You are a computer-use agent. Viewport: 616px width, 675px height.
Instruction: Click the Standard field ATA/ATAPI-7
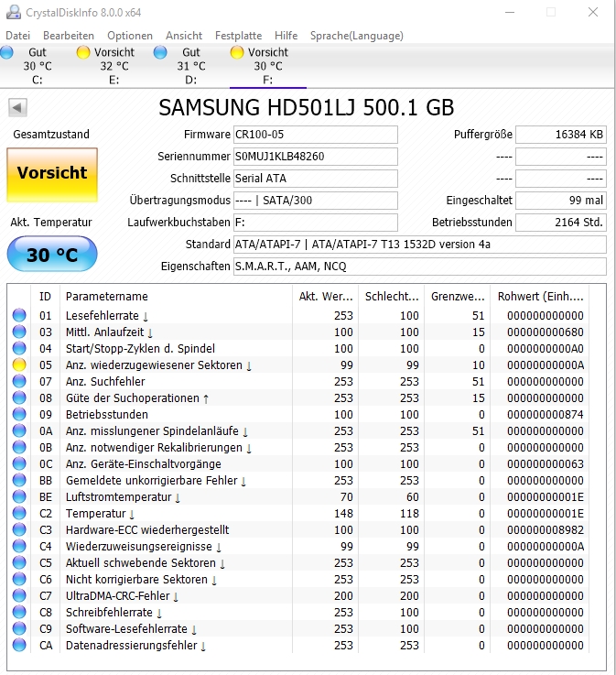pos(420,245)
